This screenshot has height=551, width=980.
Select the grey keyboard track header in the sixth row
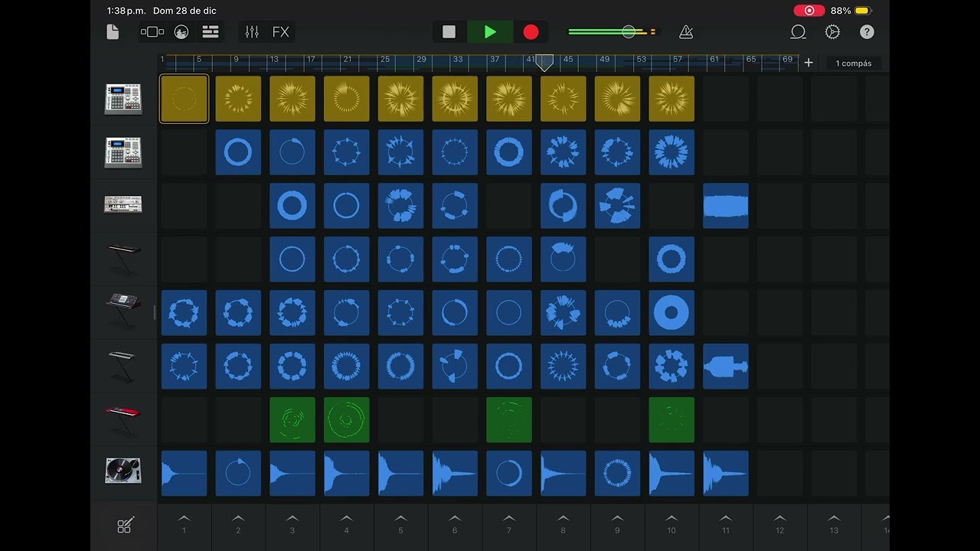[x=123, y=366]
